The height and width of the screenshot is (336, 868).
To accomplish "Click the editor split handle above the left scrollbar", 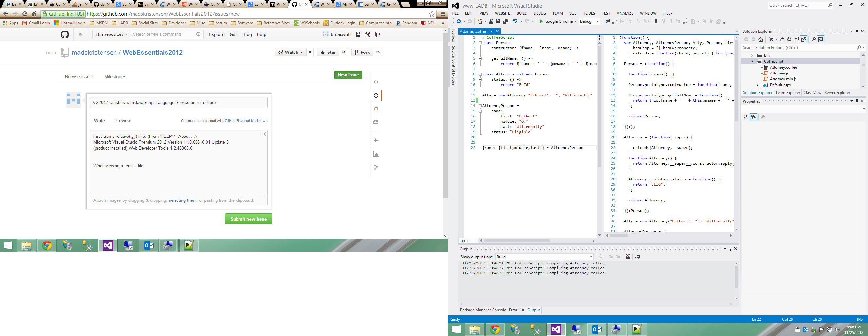I will click(599, 38).
